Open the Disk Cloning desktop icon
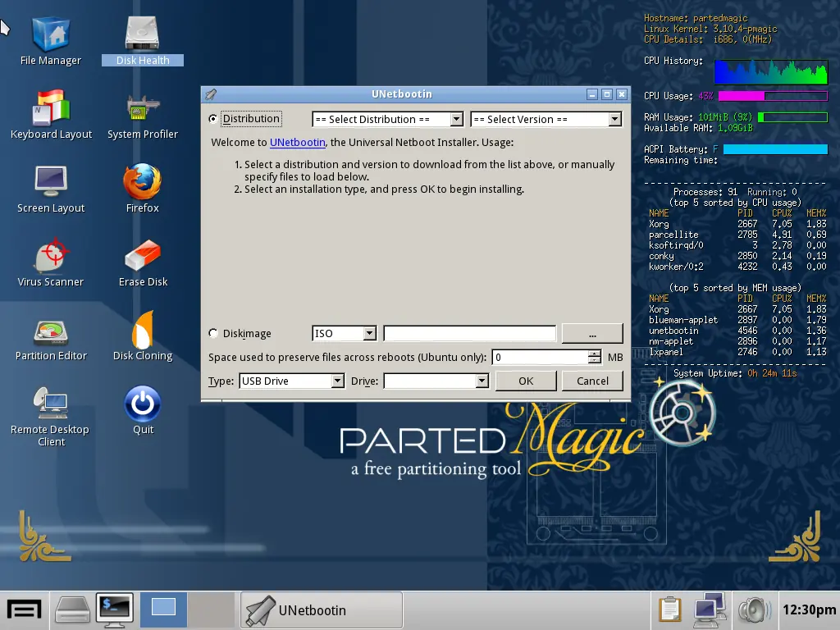840x630 pixels. 143,336
